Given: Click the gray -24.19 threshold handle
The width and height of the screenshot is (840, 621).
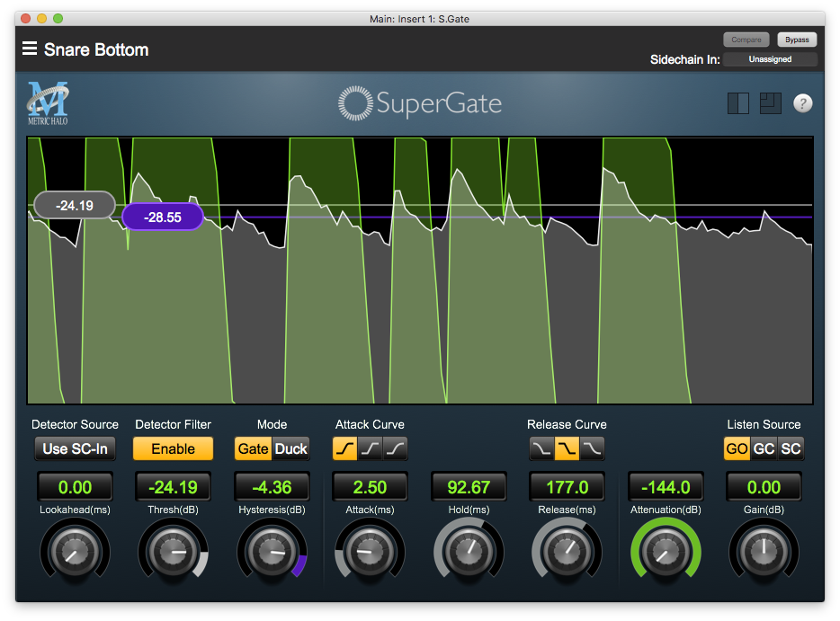Looking at the screenshot, I should tap(75, 206).
